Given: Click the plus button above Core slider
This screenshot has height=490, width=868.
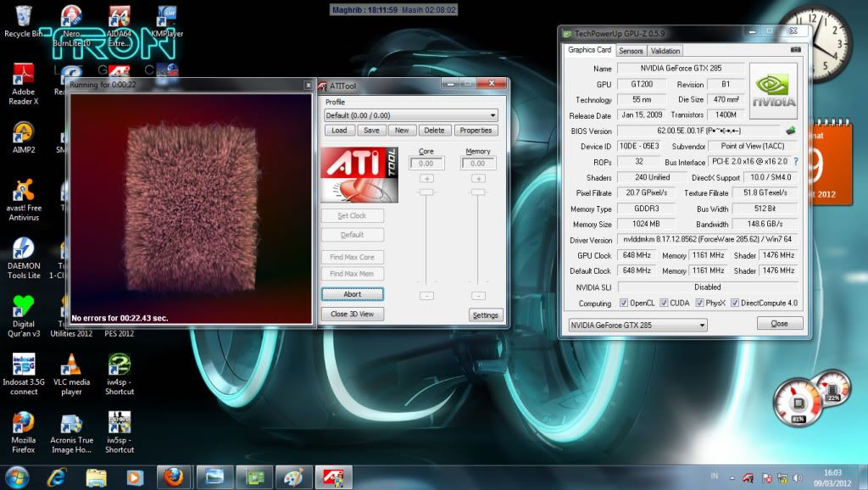Looking at the screenshot, I should [426, 178].
